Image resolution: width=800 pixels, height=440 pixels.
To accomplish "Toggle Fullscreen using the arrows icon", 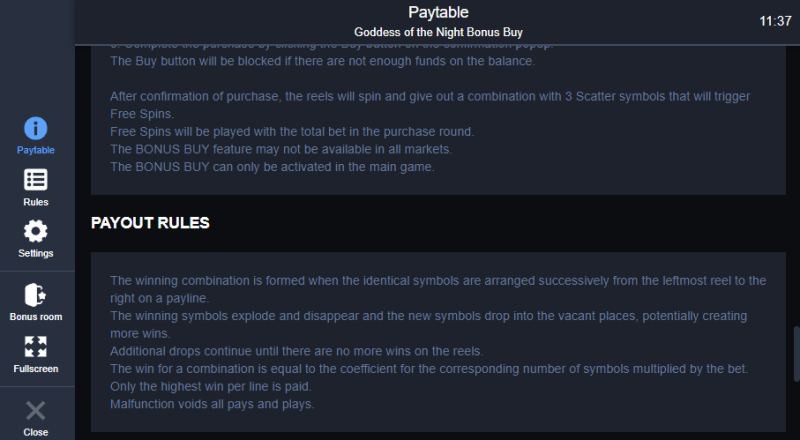I will [x=36, y=347].
